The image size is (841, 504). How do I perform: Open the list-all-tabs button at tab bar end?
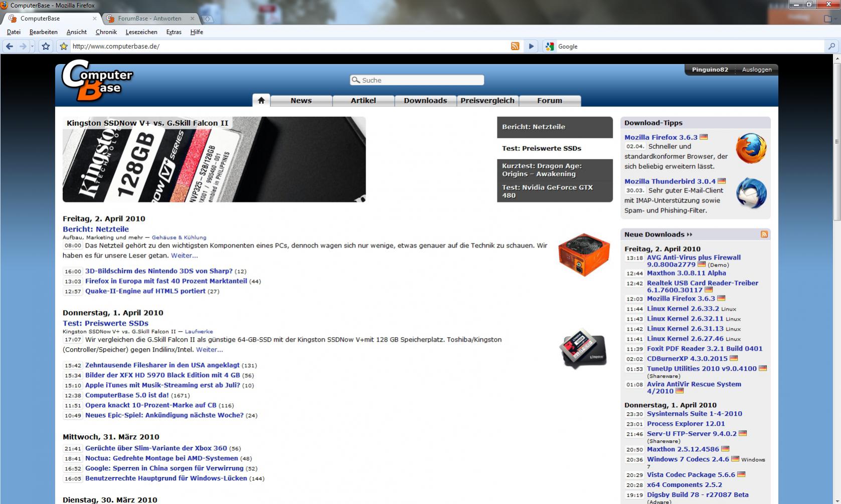pyautogui.click(x=829, y=19)
